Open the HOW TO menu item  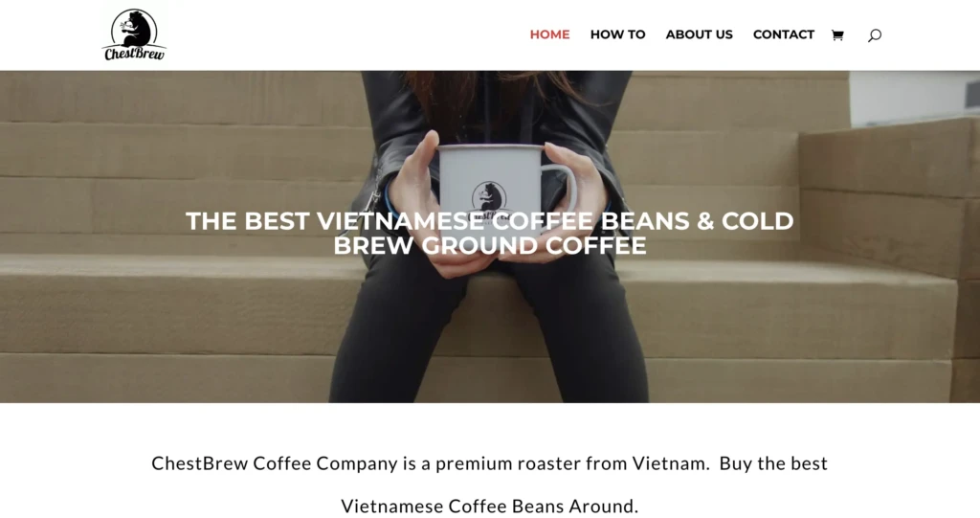pos(617,34)
